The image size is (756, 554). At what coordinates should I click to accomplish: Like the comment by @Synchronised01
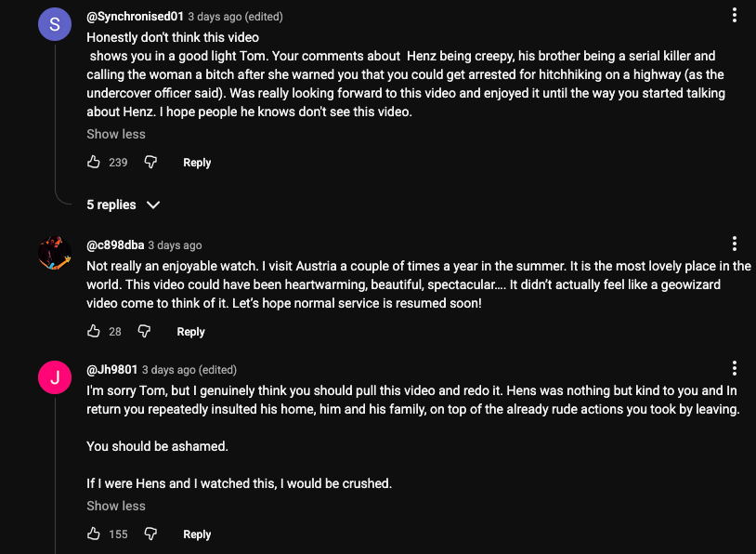tap(94, 163)
